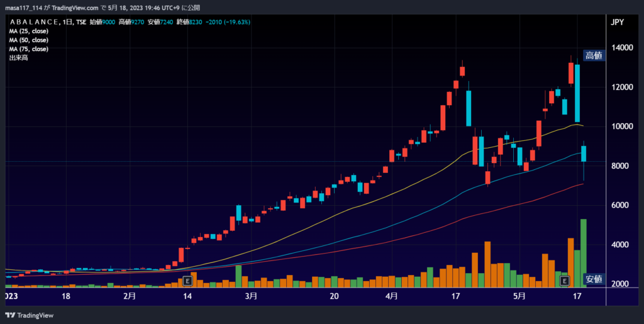Click the 2000 price axis label
The width and height of the screenshot is (644, 324).
point(619,284)
